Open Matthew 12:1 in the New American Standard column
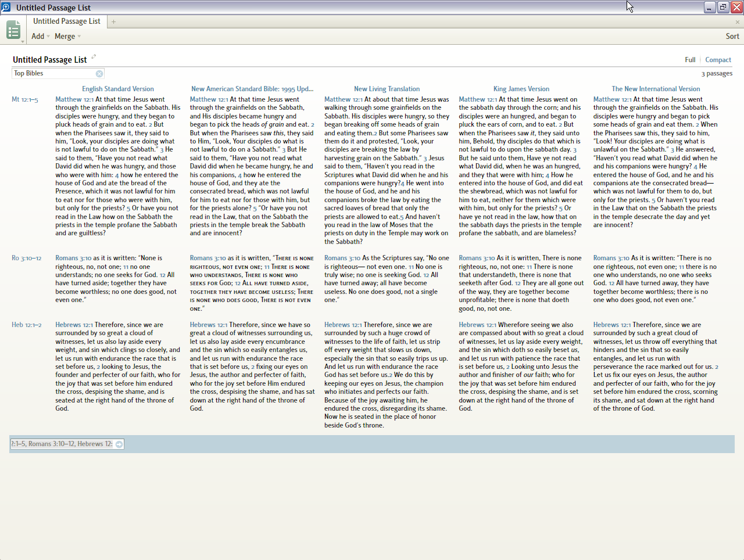Viewport: 744px width, 560px height. (x=209, y=99)
